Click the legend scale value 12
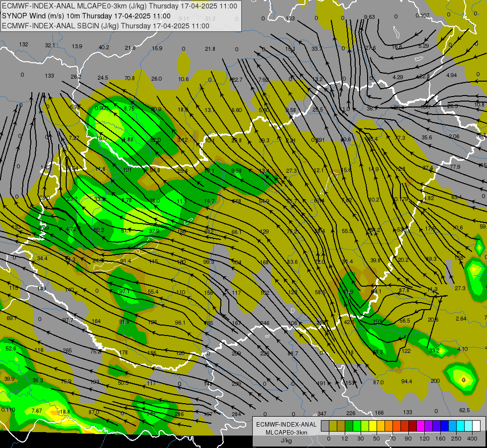 point(344,439)
